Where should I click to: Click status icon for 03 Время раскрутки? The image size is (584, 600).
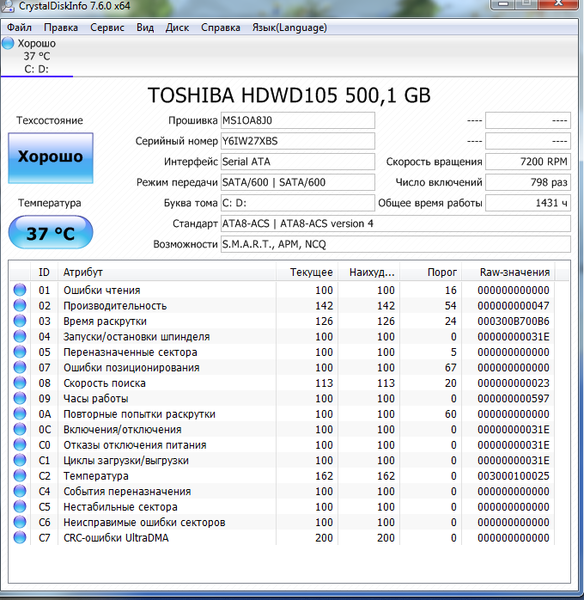pyautogui.click(x=20, y=321)
